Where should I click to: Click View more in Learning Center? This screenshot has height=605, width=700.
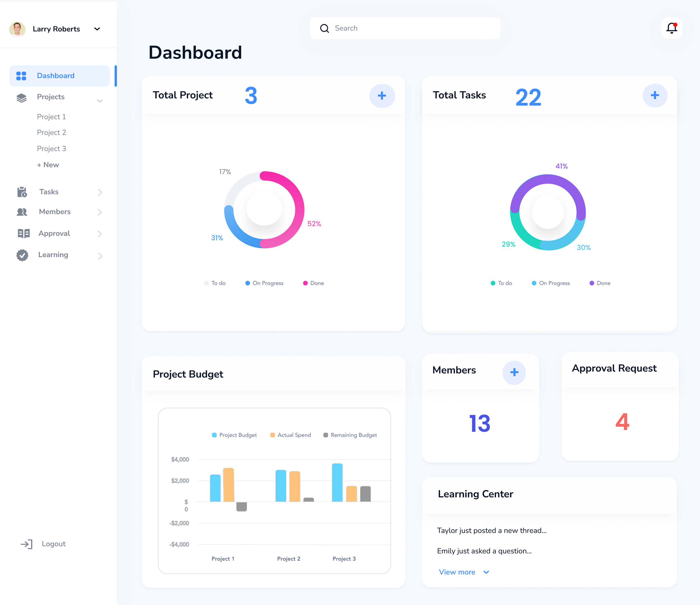457,572
